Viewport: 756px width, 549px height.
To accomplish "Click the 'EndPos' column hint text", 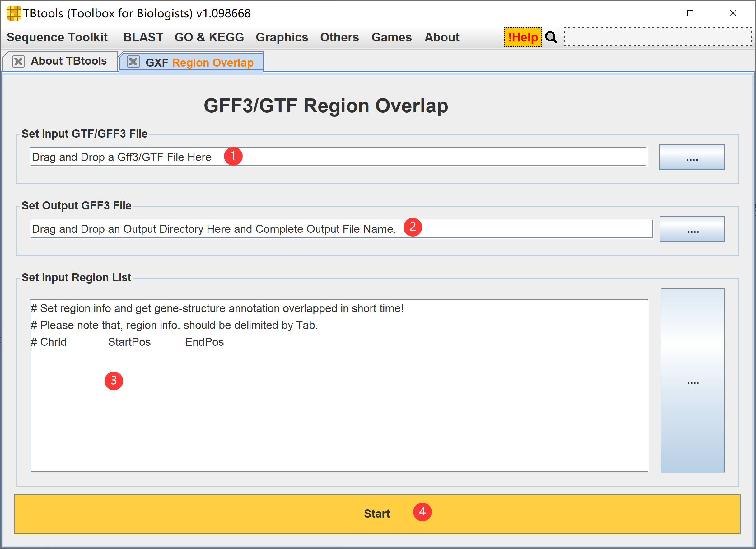I will click(x=204, y=342).
